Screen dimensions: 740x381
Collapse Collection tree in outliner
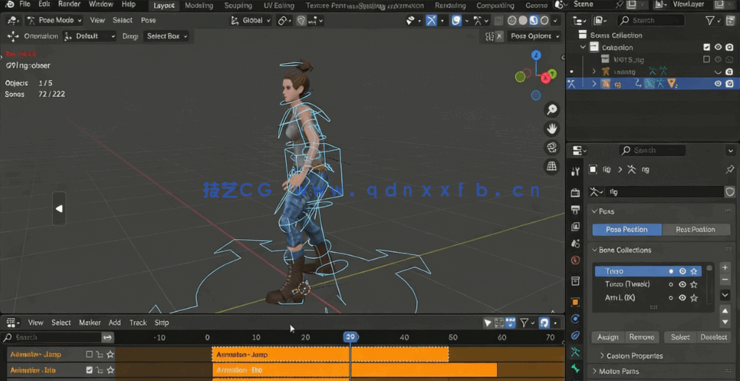pos(583,47)
